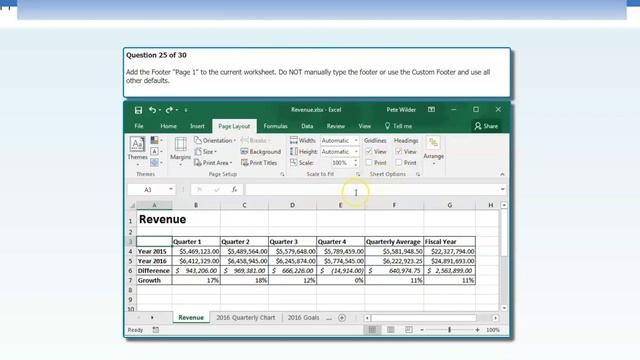Add a new sheet with plus icon
The image size is (640, 360).
point(342,318)
